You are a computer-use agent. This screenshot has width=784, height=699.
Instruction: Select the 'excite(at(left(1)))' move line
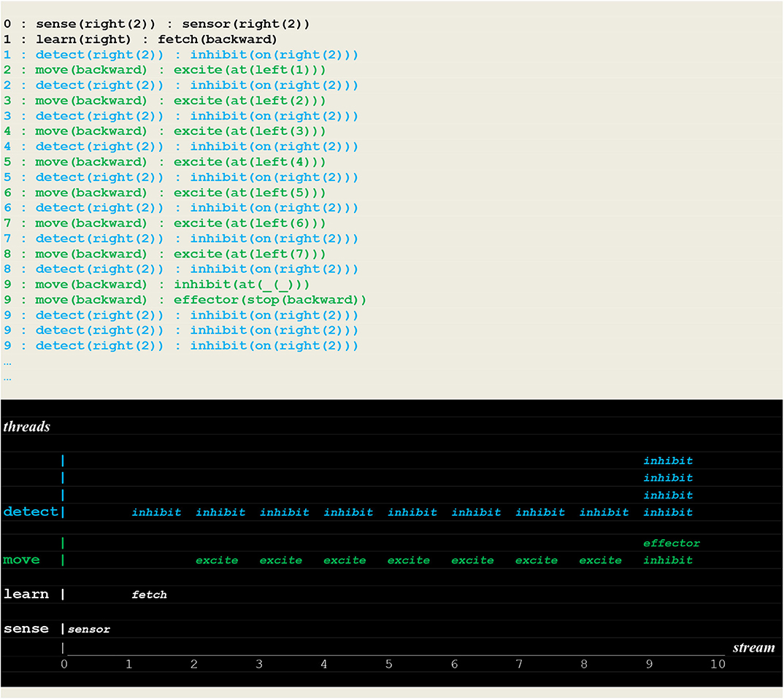point(164,70)
